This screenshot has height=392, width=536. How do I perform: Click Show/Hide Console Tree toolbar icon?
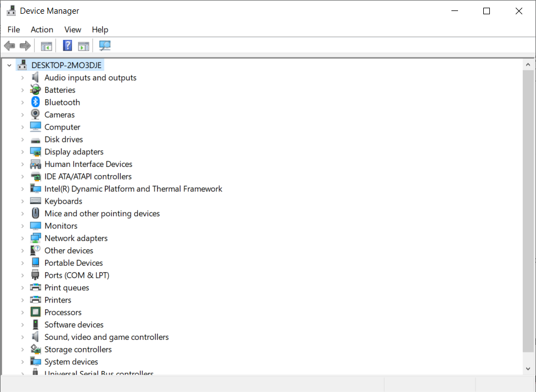[x=46, y=46]
